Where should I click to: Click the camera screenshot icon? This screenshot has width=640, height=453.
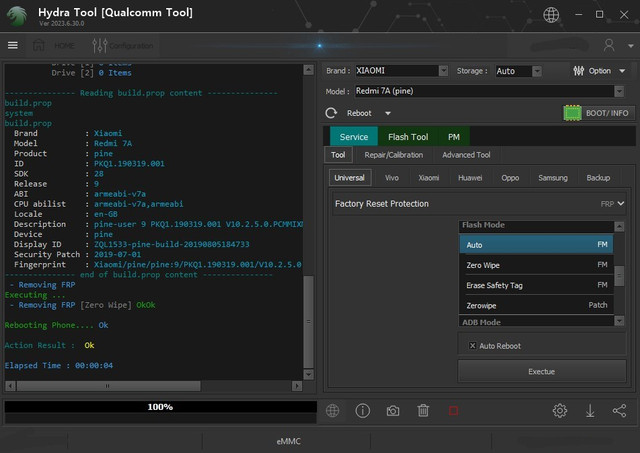pyautogui.click(x=393, y=411)
